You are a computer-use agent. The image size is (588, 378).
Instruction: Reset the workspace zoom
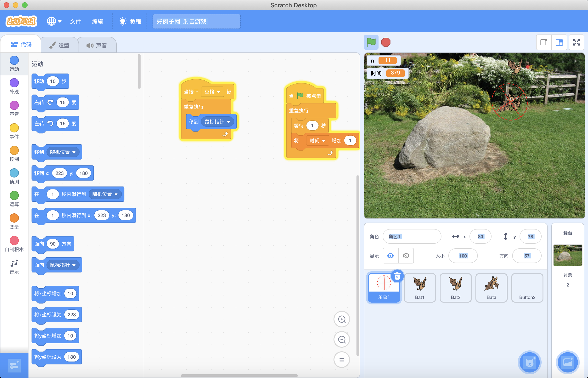click(342, 360)
